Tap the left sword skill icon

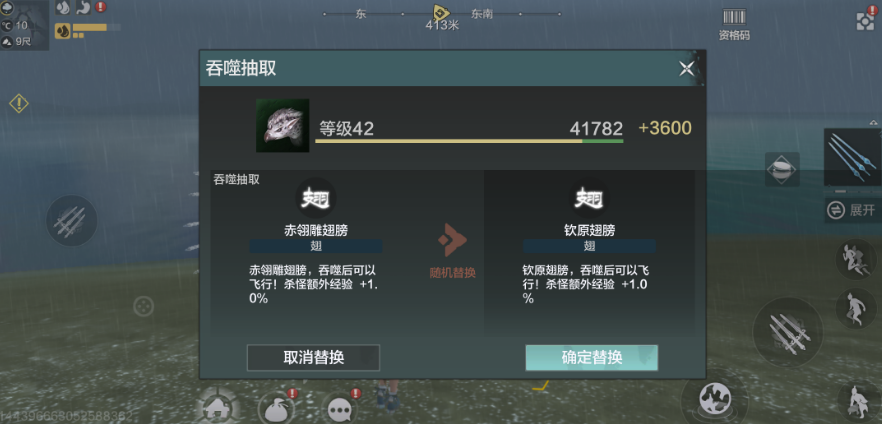click(x=71, y=220)
